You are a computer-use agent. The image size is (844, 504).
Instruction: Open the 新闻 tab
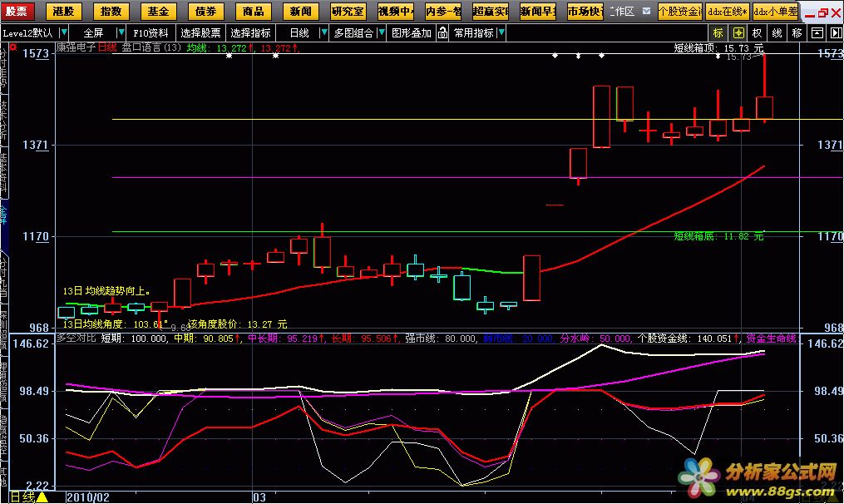[300, 11]
